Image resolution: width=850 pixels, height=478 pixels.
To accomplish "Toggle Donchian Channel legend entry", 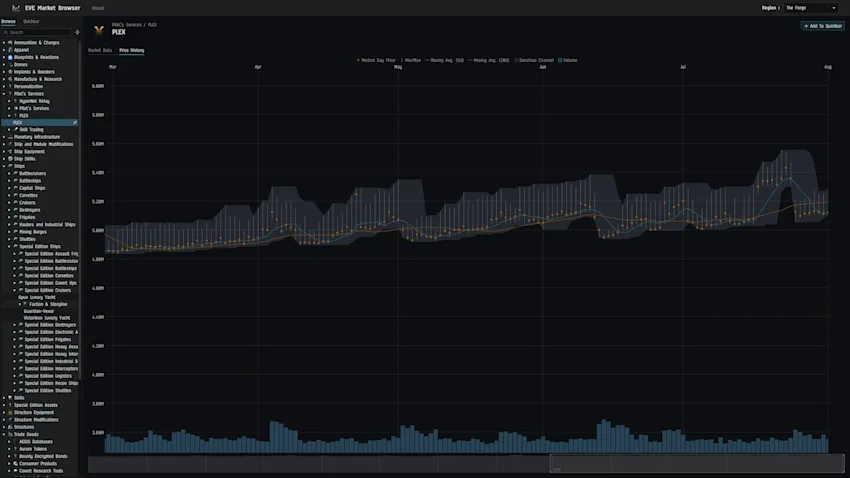I will point(534,61).
